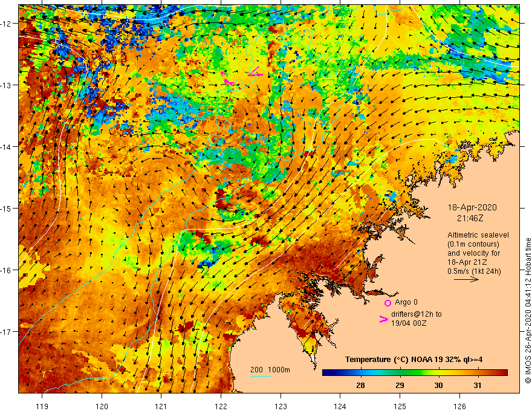
Task: Click the 125 longitude axis label
Action: 400,406
